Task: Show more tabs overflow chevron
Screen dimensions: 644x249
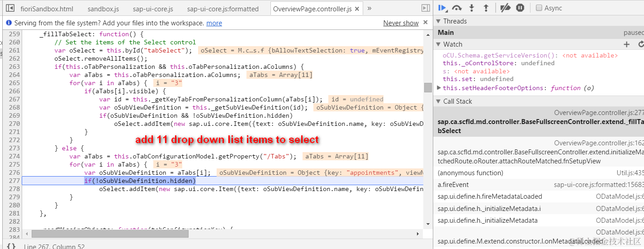Action: (369, 8)
